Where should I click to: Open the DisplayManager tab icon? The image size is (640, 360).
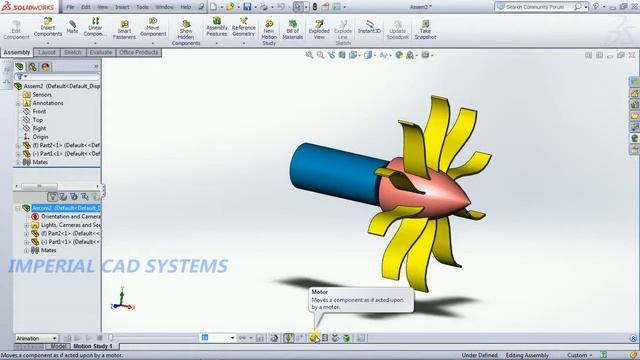coord(45,67)
